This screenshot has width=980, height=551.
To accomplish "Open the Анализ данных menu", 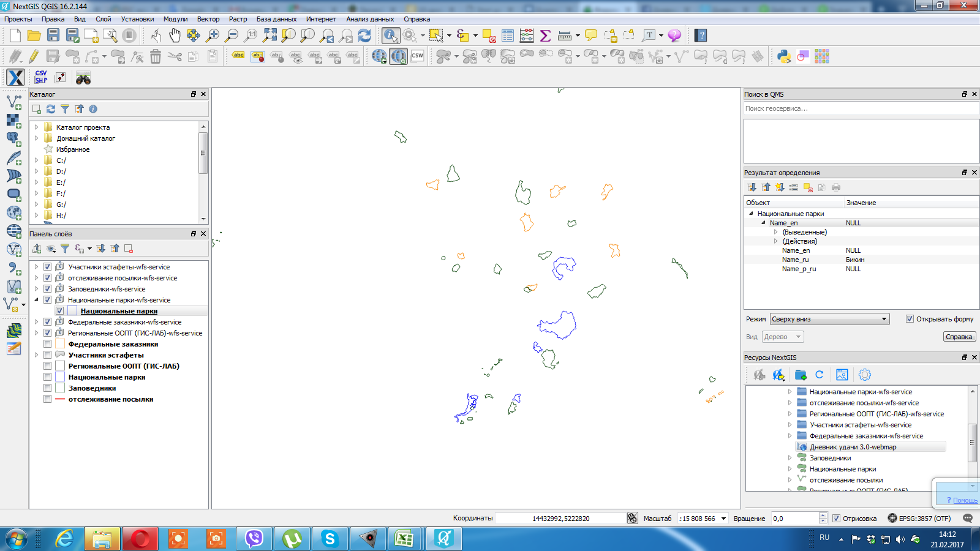I will pos(370,19).
